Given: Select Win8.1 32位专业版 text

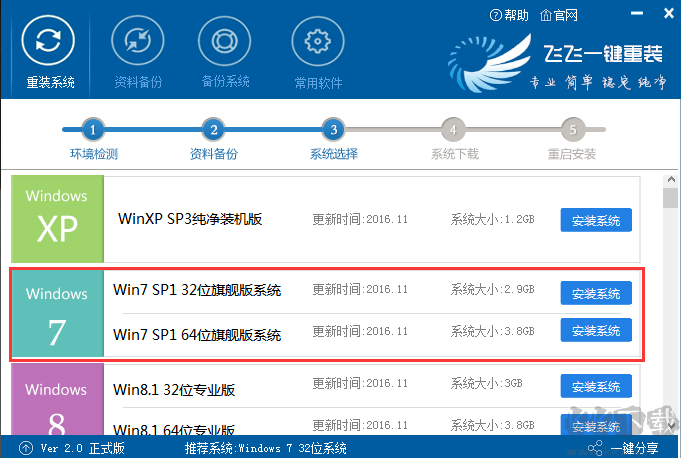Looking at the screenshot, I should [x=174, y=389].
